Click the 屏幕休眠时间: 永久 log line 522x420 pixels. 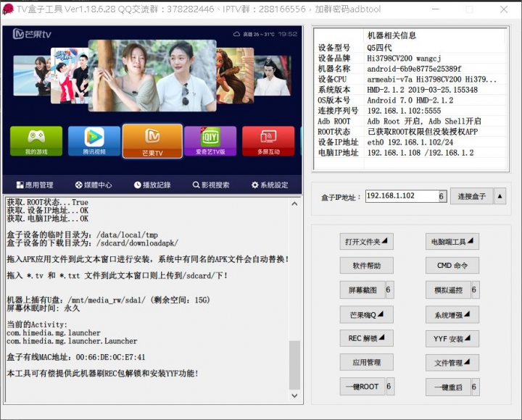(43, 308)
